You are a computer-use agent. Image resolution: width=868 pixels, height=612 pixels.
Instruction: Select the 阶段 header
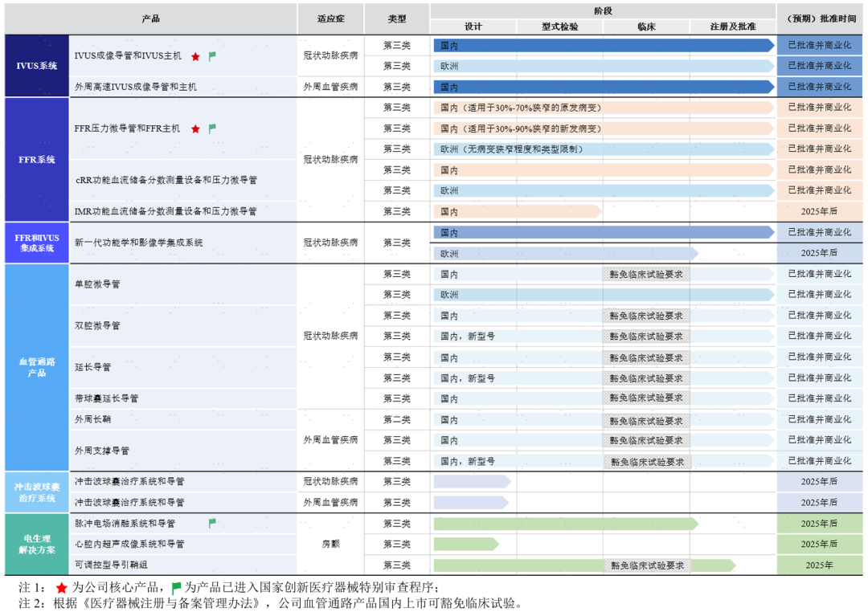click(x=603, y=11)
